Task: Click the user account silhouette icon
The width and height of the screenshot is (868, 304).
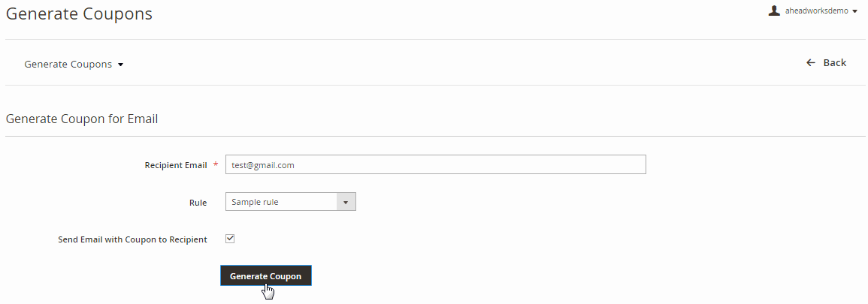Action: pos(775,11)
